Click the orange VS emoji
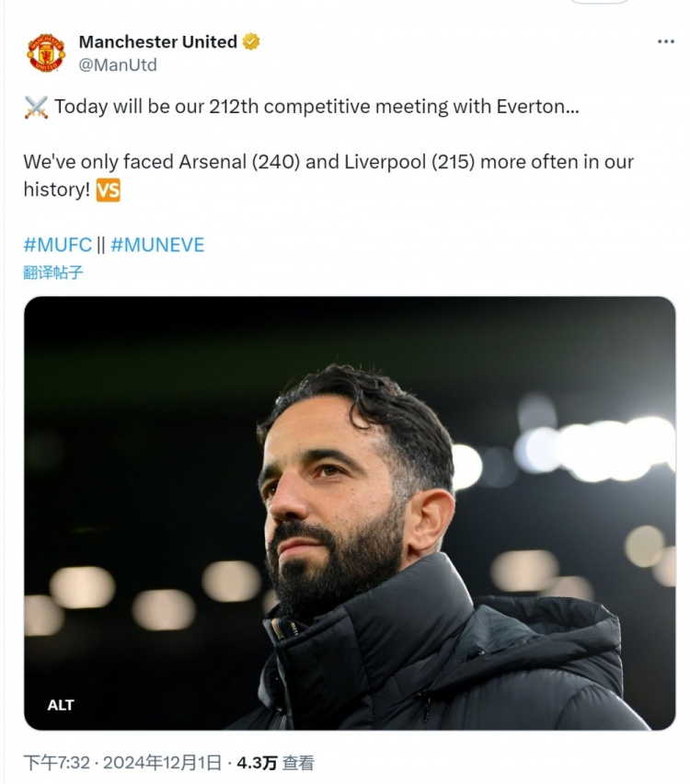Image resolution: width=690 pixels, height=784 pixels. pos(108,190)
